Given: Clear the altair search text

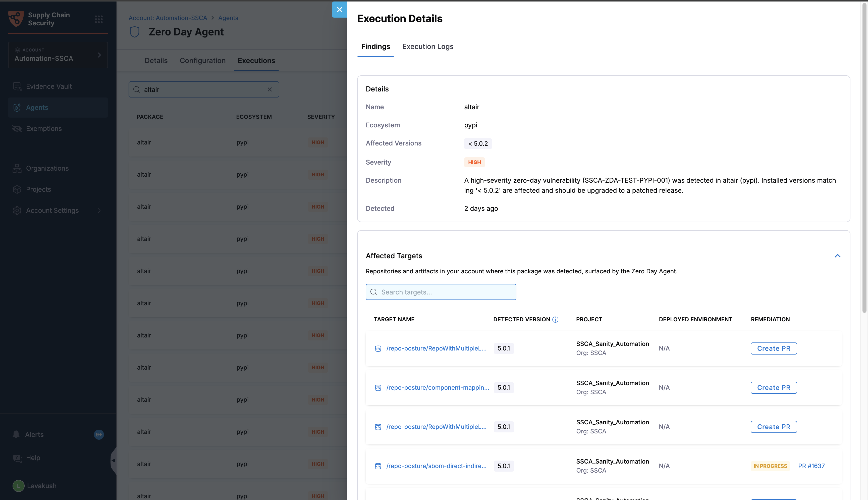Looking at the screenshot, I should [270, 89].
